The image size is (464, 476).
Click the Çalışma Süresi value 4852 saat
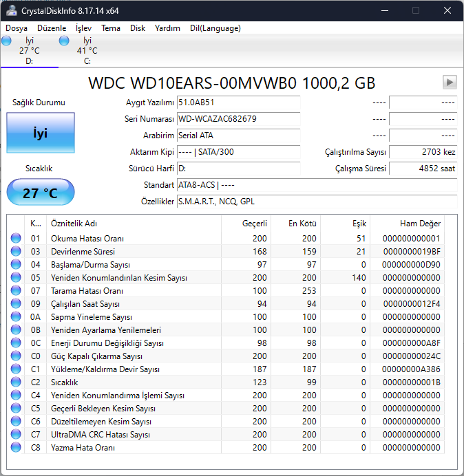(423, 169)
